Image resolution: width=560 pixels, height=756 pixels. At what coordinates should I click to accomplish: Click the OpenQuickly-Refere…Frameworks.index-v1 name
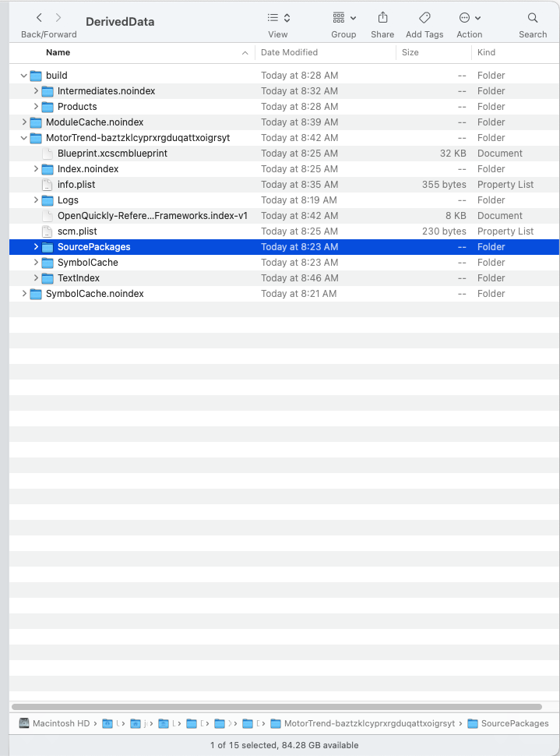[153, 216]
